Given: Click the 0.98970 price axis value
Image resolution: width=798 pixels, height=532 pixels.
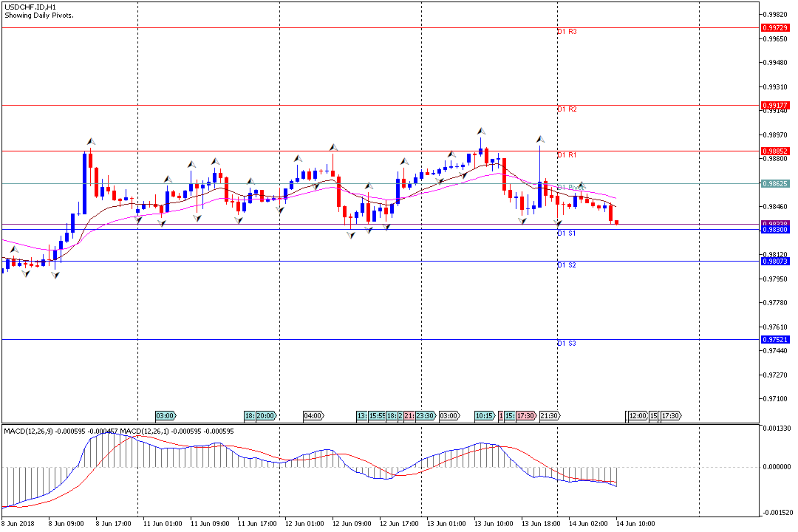Looking at the screenshot, I should pos(776,135).
